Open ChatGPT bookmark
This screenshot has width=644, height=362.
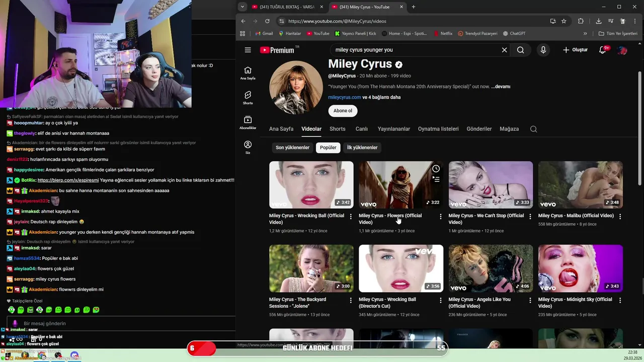click(x=514, y=34)
